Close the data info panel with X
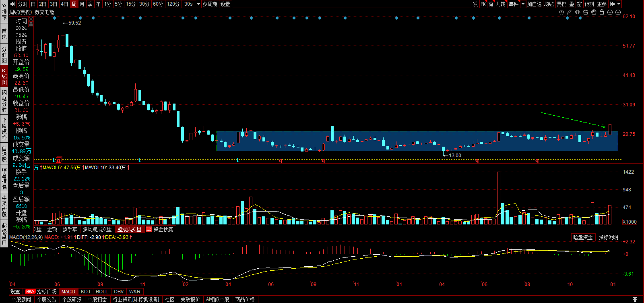 (x=31, y=19)
